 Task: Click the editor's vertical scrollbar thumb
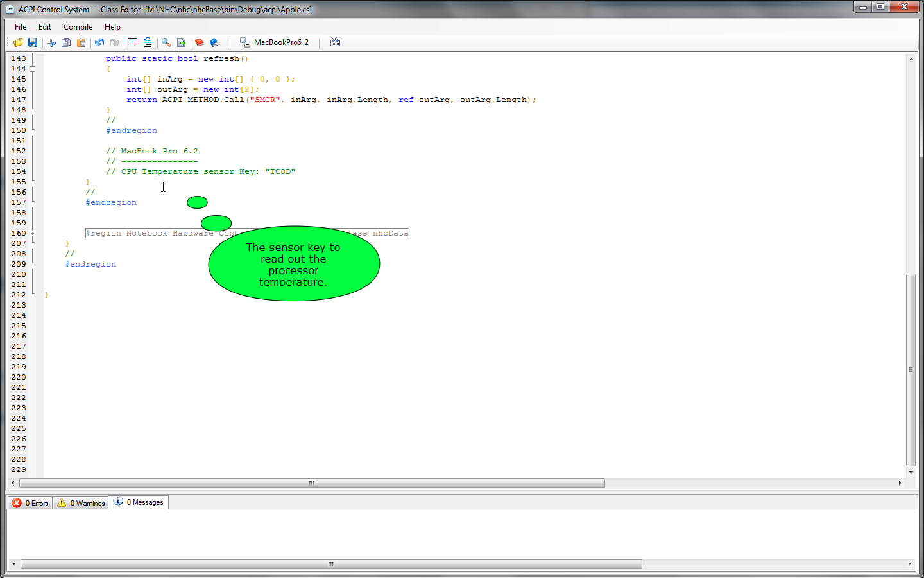tap(911, 369)
